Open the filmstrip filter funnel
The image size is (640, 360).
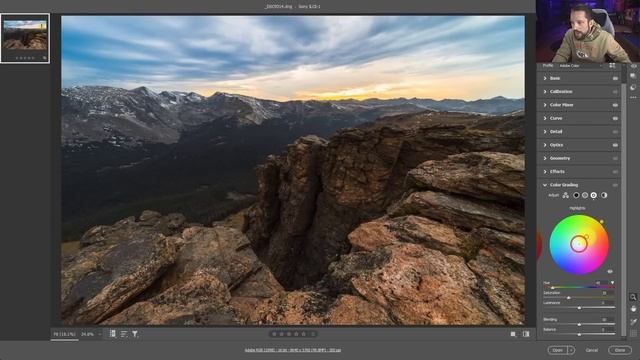pyautogui.click(x=135, y=334)
